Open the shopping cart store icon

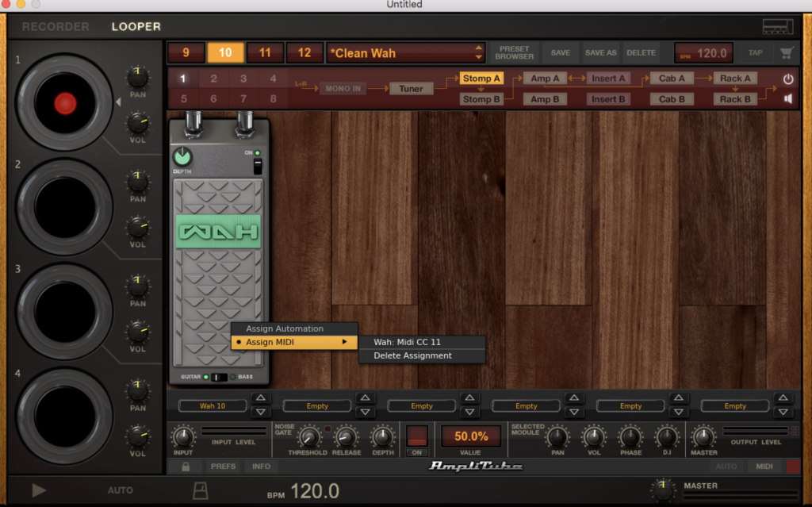(x=787, y=53)
